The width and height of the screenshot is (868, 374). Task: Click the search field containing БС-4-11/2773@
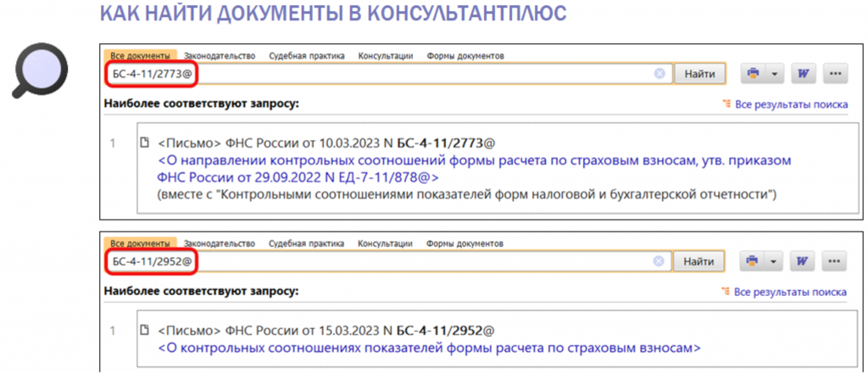(x=387, y=74)
